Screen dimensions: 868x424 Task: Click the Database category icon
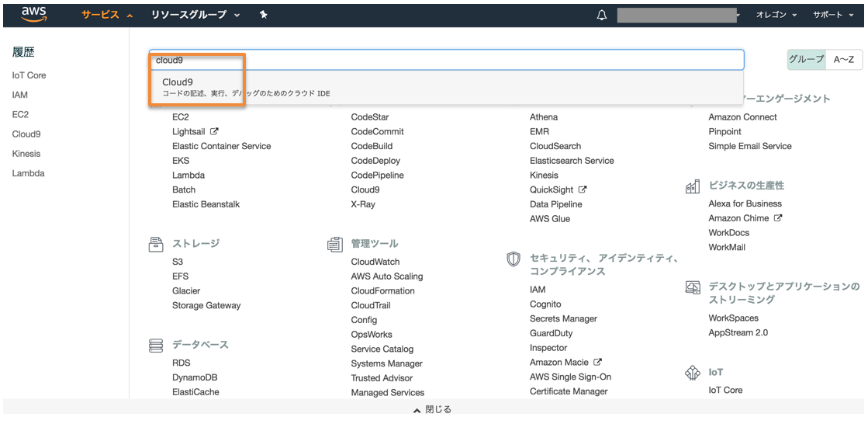(x=156, y=346)
